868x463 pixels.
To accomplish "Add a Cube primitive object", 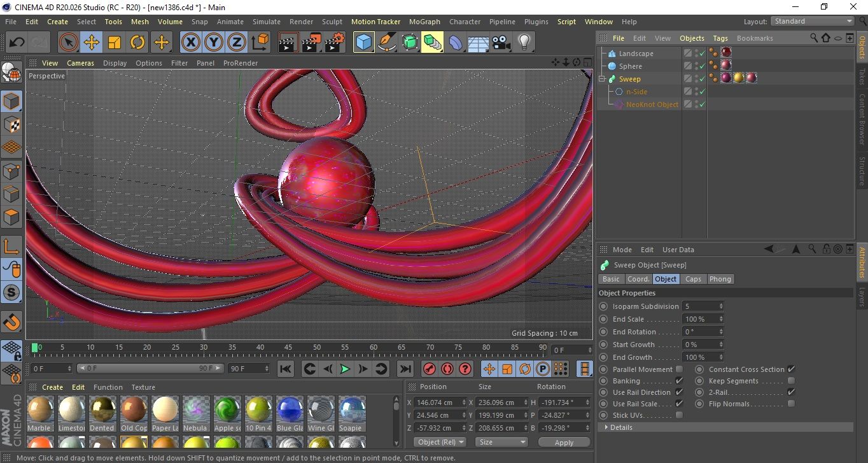I will tap(364, 43).
